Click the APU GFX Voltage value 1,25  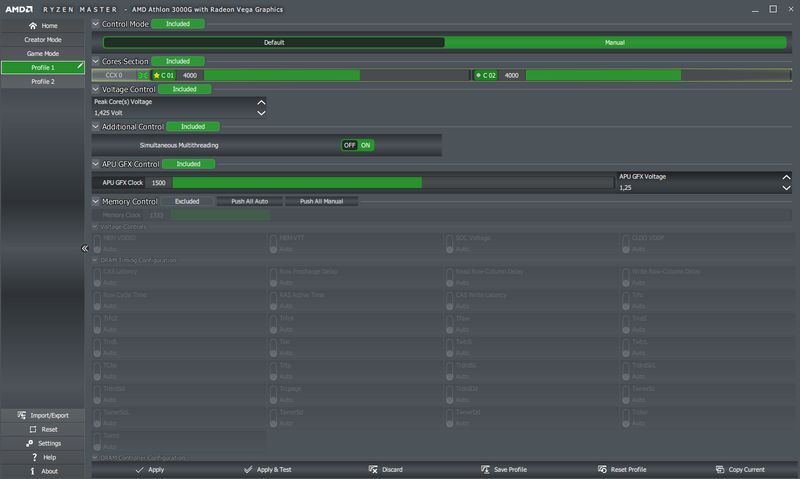tap(625, 188)
